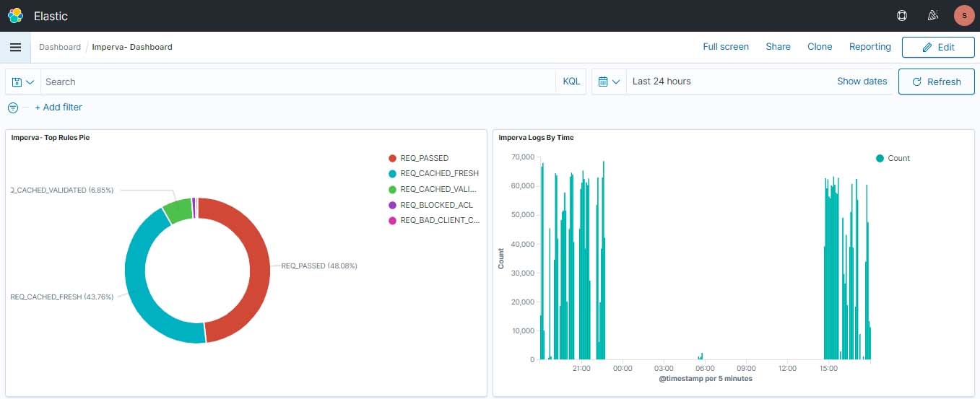
Task: Refresh the dashboard data
Action: [x=937, y=82]
